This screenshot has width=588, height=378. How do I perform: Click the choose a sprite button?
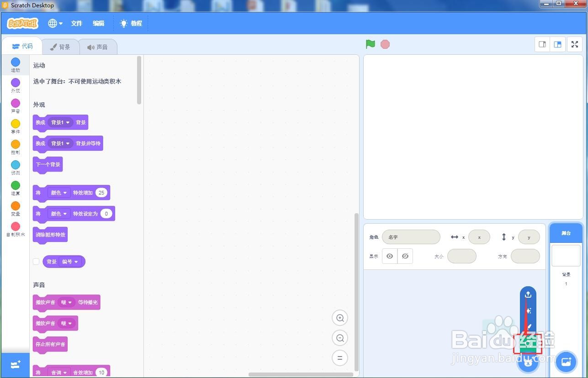528,362
